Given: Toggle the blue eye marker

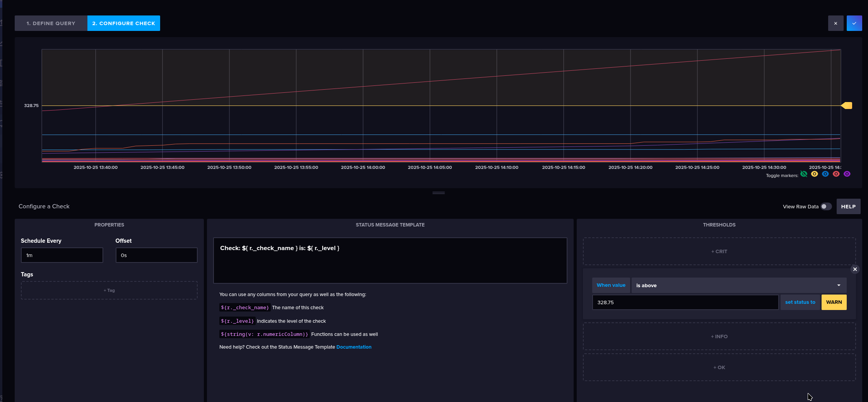Looking at the screenshot, I should point(825,174).
